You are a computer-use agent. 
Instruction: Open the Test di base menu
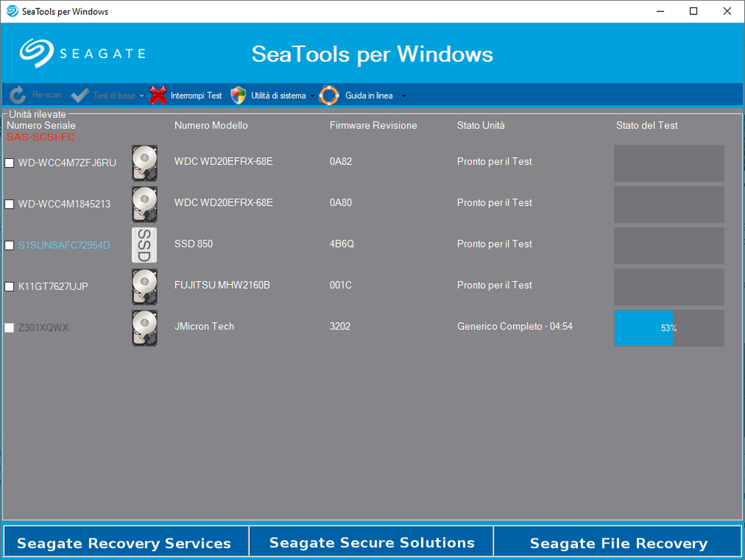107,95
